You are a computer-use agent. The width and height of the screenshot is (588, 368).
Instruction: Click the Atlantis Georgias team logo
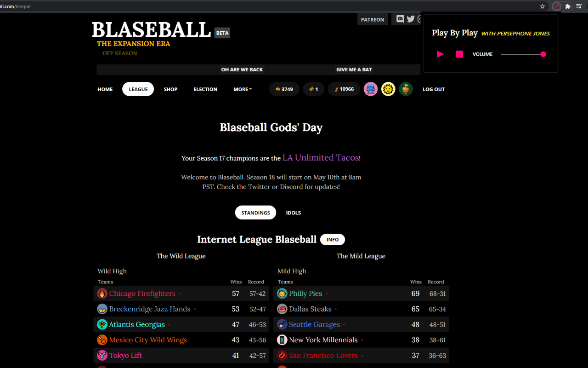click(102, 324)
